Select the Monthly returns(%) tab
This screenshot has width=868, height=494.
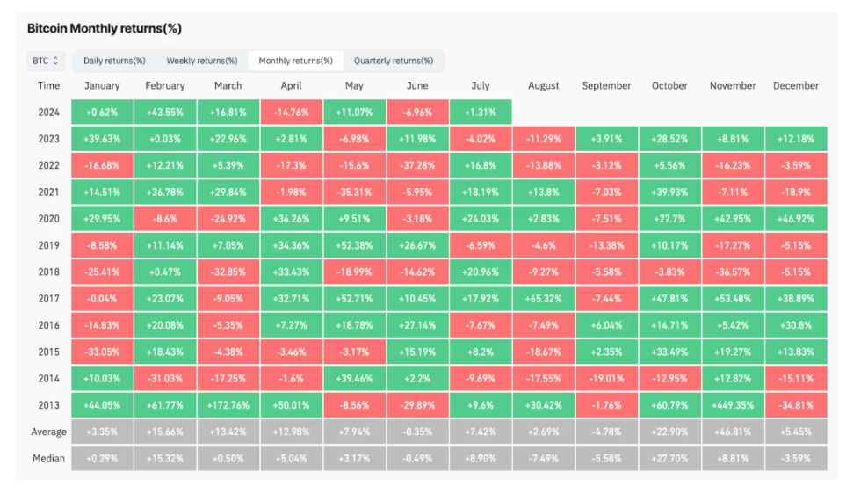pyautogui.click(x=295, y=61)
